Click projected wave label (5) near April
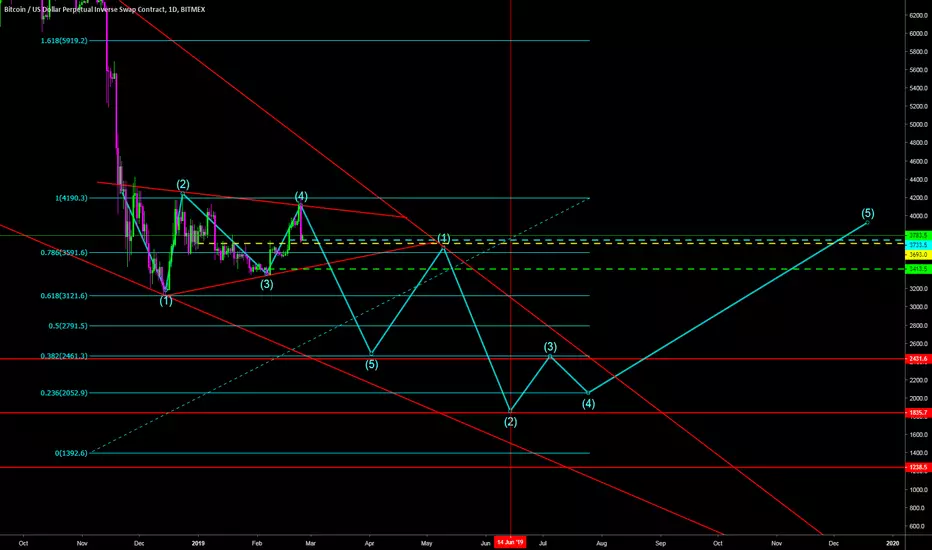The height and width of the screenshot is (550, 932). tap(371, 364)
